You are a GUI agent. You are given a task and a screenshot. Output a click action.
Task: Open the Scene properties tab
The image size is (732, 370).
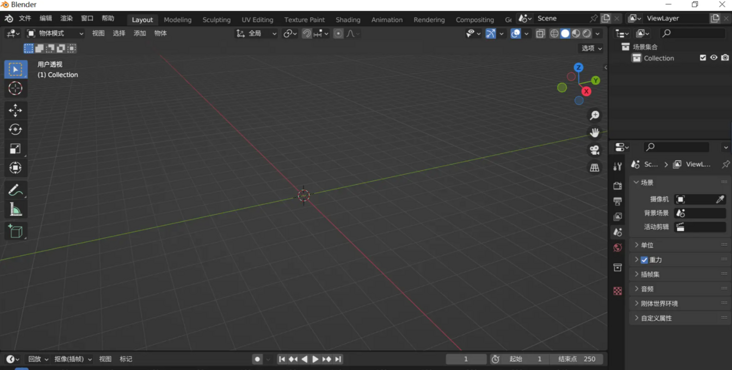618,232
